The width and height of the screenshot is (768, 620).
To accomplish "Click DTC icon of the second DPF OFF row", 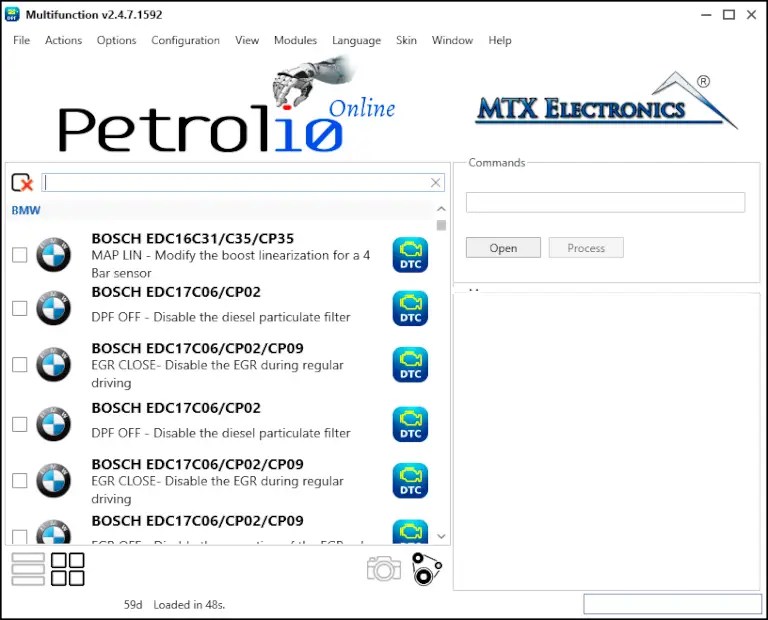I will coord(410,425).
